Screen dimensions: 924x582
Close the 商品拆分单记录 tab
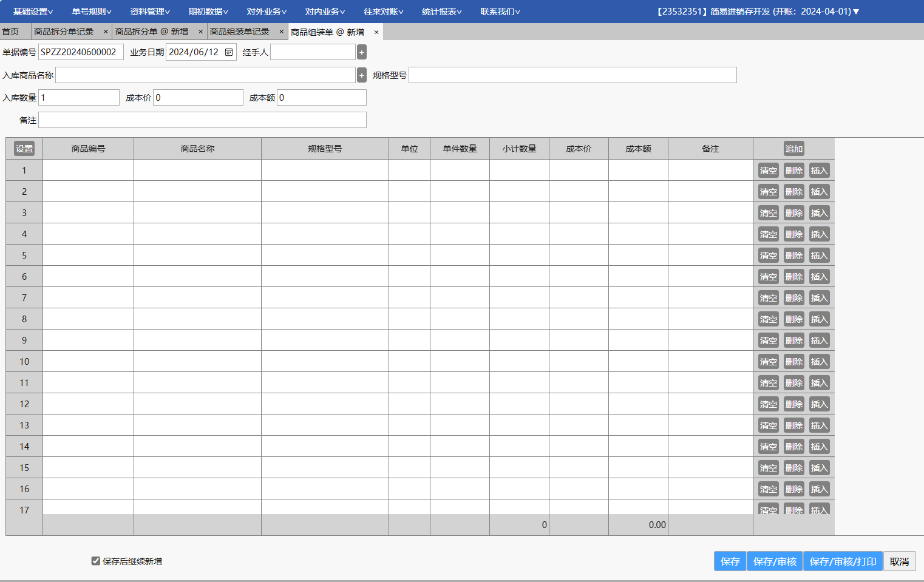click(106, 32)
